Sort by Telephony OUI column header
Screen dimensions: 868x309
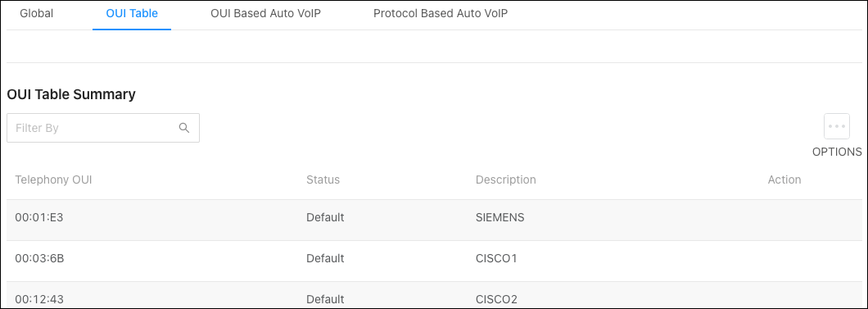point(53,180)
